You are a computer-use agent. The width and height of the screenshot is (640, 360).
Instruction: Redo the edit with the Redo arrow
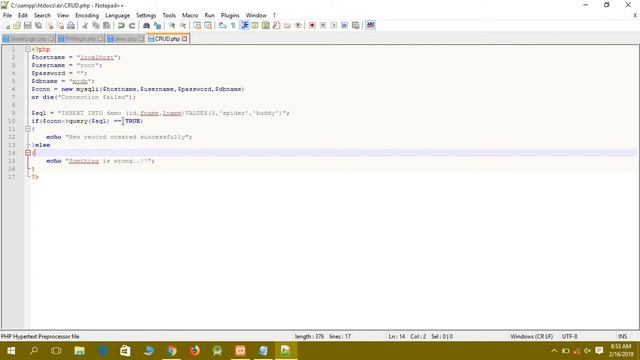132,25
